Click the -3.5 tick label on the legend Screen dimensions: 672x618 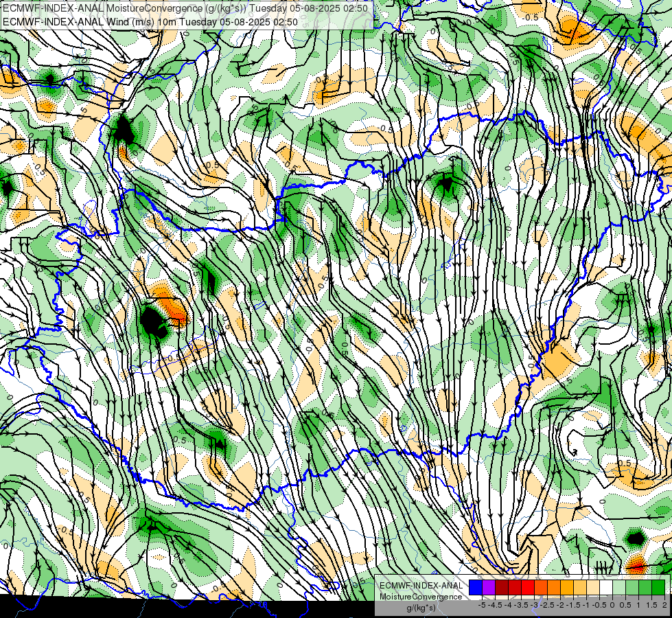pos(521,605)
